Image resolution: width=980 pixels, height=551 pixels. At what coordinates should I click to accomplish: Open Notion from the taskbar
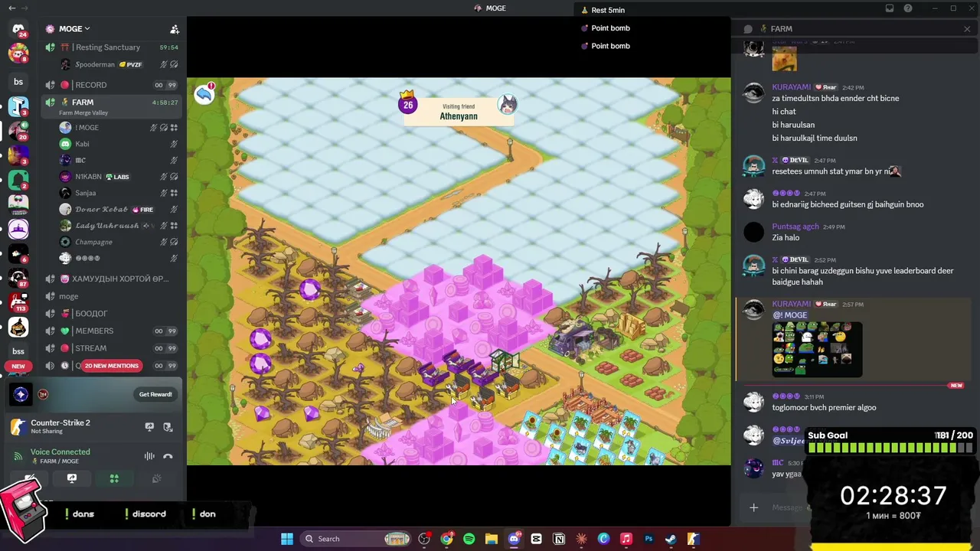(559, 539)
